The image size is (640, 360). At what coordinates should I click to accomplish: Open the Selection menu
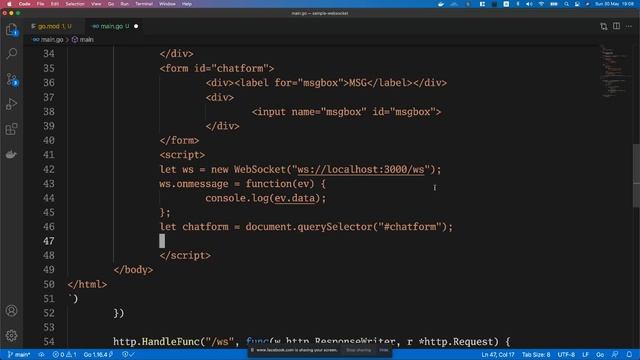click(x=75, y=4)
